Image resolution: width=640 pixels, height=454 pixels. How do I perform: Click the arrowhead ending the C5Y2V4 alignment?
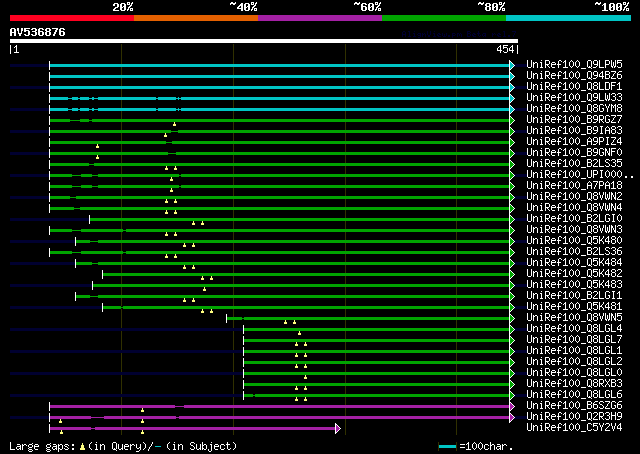(x=338, y=428)
